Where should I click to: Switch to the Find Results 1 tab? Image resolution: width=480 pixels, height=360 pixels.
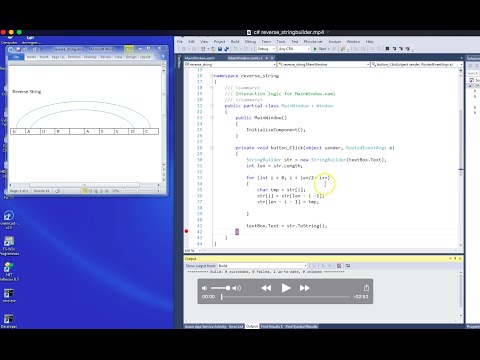point(271,326)
